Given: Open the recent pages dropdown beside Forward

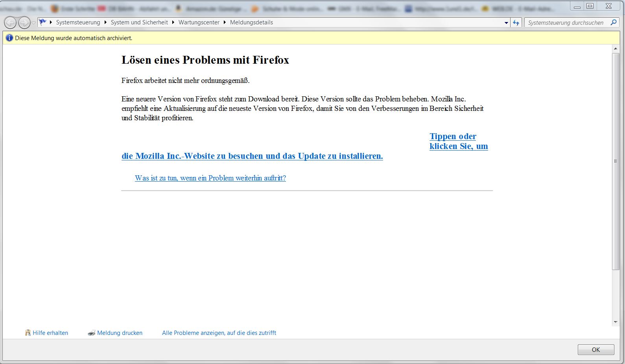Looking at the screenshot, I should [33, 23].
